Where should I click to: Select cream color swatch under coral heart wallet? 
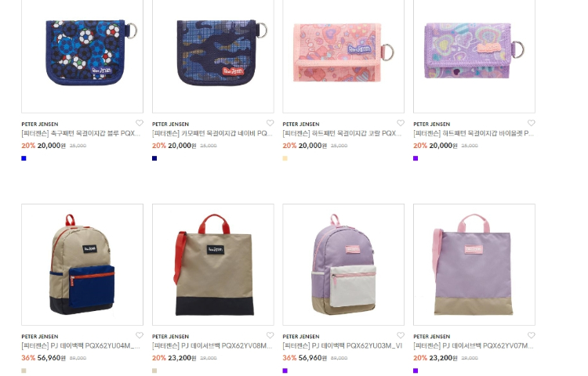click(x=285, y=158)
